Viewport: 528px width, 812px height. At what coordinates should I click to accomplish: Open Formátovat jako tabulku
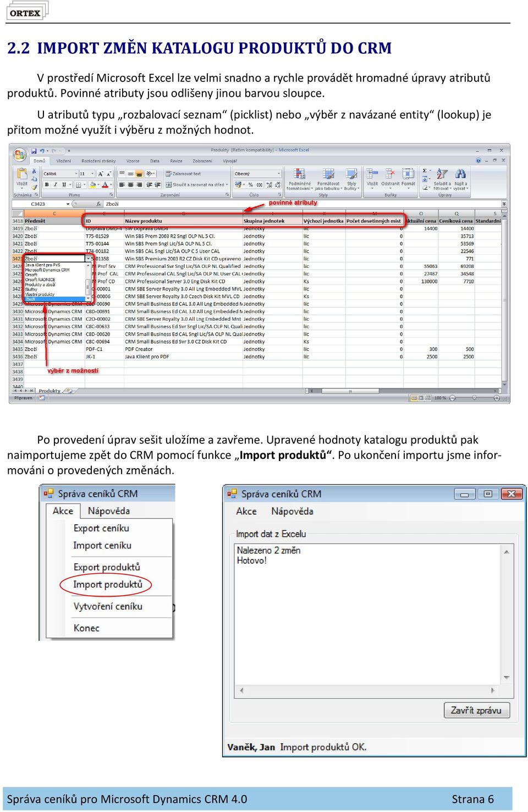click(x=328, y=180)
